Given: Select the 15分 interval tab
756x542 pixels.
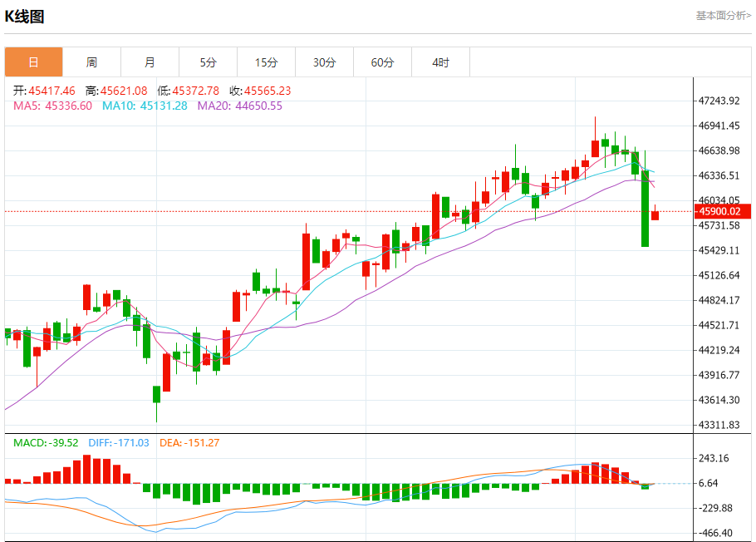Looking at the screenshot, I should tap(266, 62).
